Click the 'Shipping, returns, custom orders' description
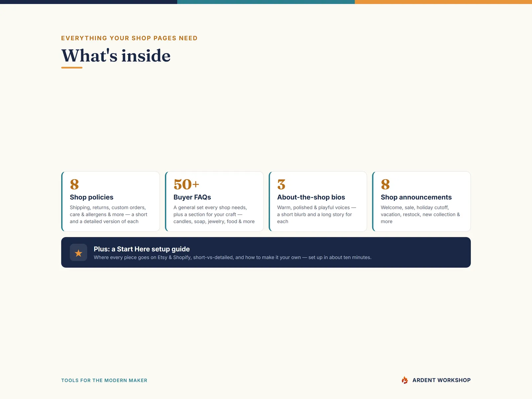Image resolution: width=532 pixels, height=399 pixels. tap(108, 214)
